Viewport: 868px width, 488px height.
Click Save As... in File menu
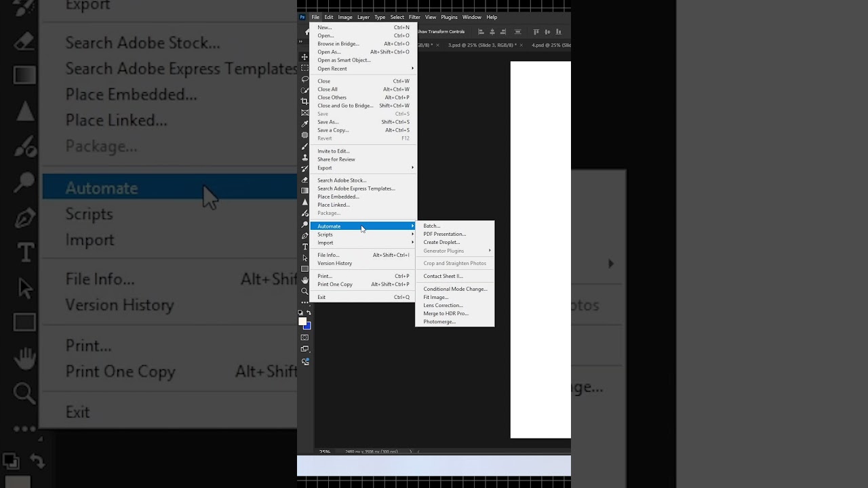363,122
